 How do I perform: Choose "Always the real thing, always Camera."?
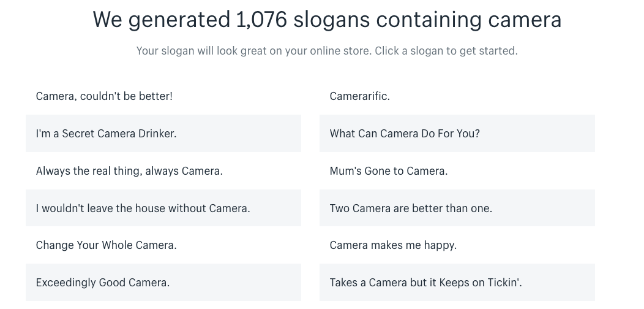point(129,171)
